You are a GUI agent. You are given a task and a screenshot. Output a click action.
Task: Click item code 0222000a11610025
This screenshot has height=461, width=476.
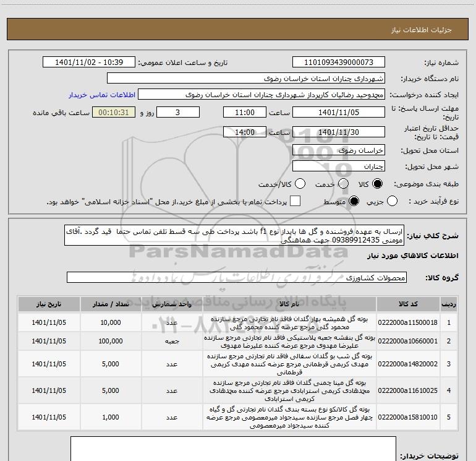tap(408, 390)
